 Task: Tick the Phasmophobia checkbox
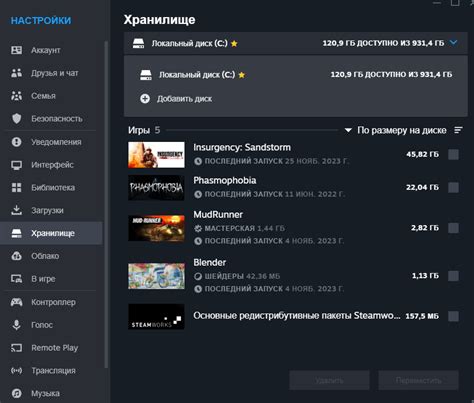point(453,187)
